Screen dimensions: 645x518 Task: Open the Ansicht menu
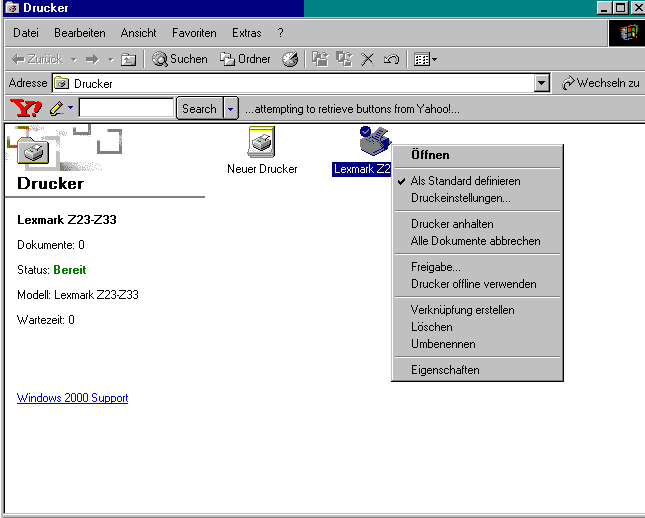[139, 33]
